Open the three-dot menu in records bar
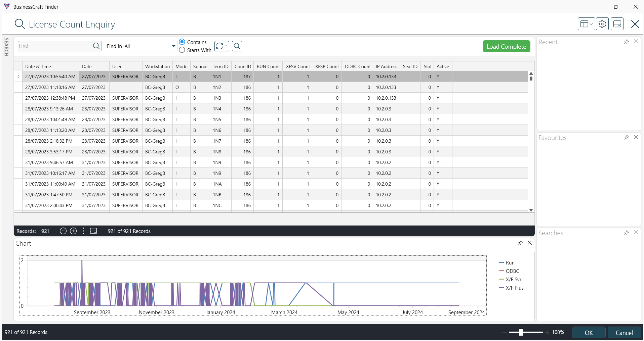Screen dimensions: 644x341 click(x=83, y=231)
